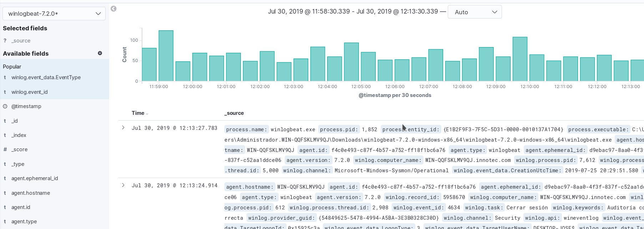Viewport: 644px width, 229px height.
Task: Click the string icon beside winlog.event_id
Action: (5, 92)
